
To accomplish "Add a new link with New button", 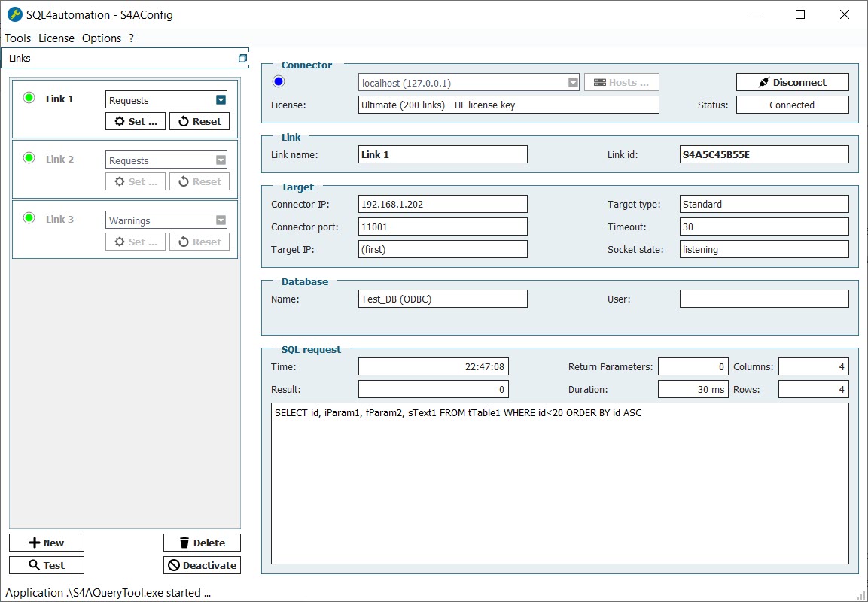I will pyautogui.click(x=47, y=543).
